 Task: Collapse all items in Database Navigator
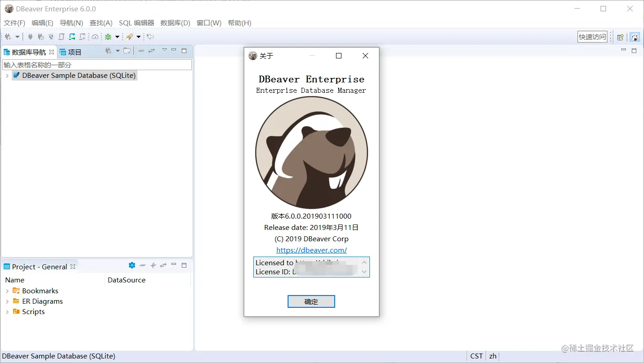[141, 51]
